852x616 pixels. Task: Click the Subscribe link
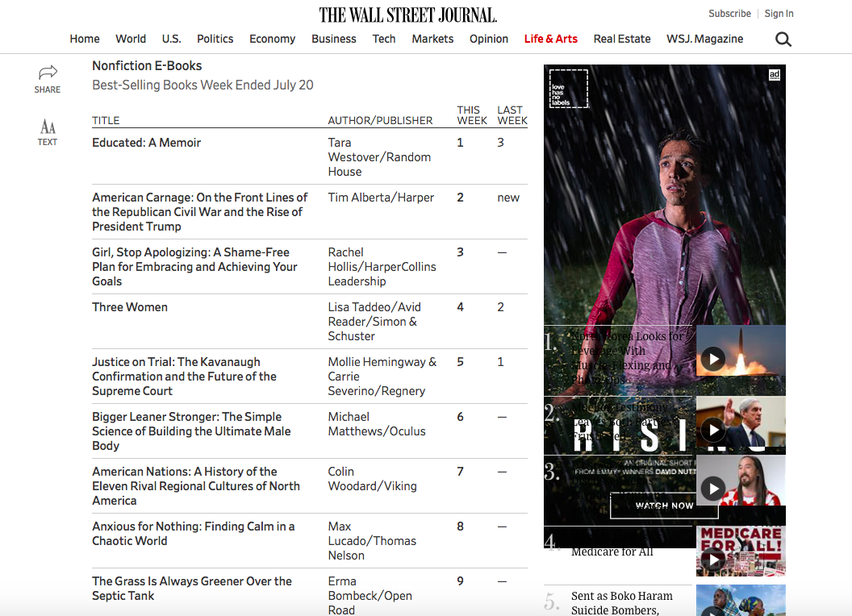pyautogui.click(x=729, y=13)
